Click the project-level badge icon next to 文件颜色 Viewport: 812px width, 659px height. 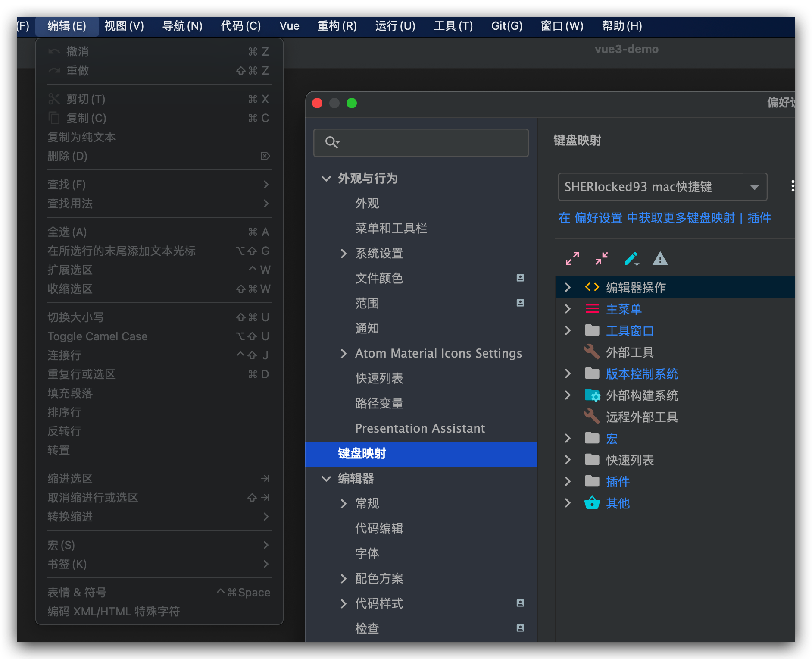pos(520,278)
